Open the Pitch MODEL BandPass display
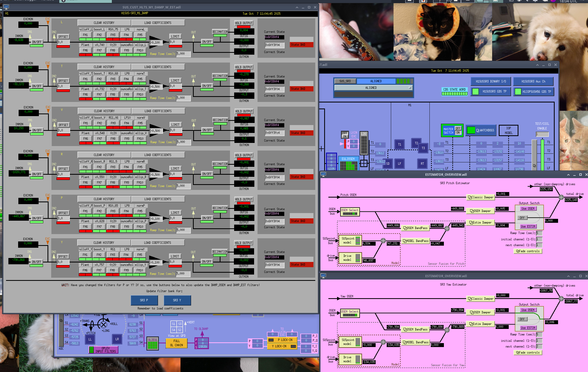 (x=415, y=241)
